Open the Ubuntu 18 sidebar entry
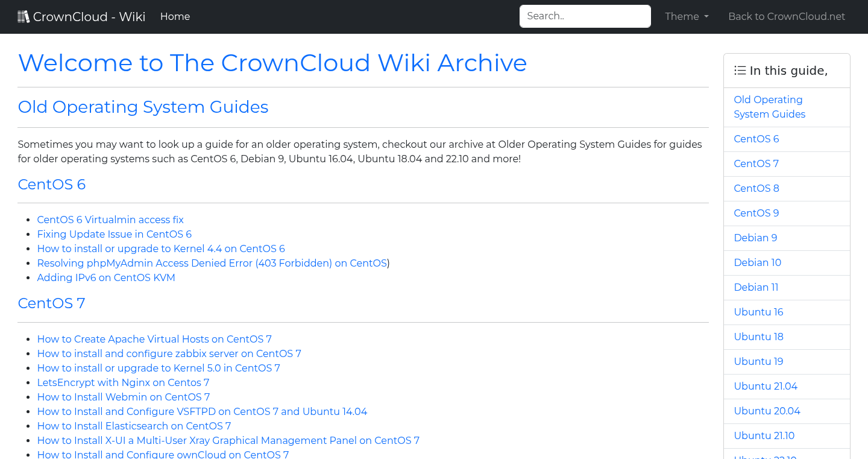This screenshot has height=459, width=868. click(x=758, y=337)
